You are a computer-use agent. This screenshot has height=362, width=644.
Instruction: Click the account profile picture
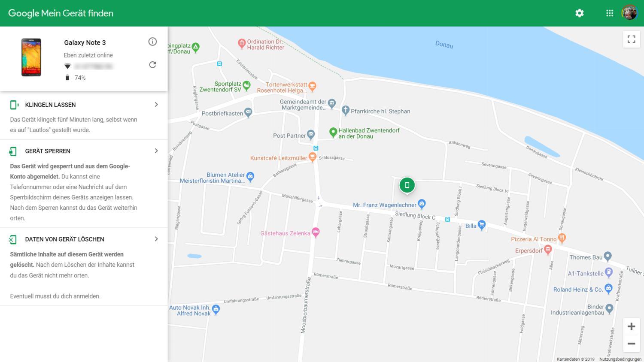pyautogui.click(x=629, y=13)
